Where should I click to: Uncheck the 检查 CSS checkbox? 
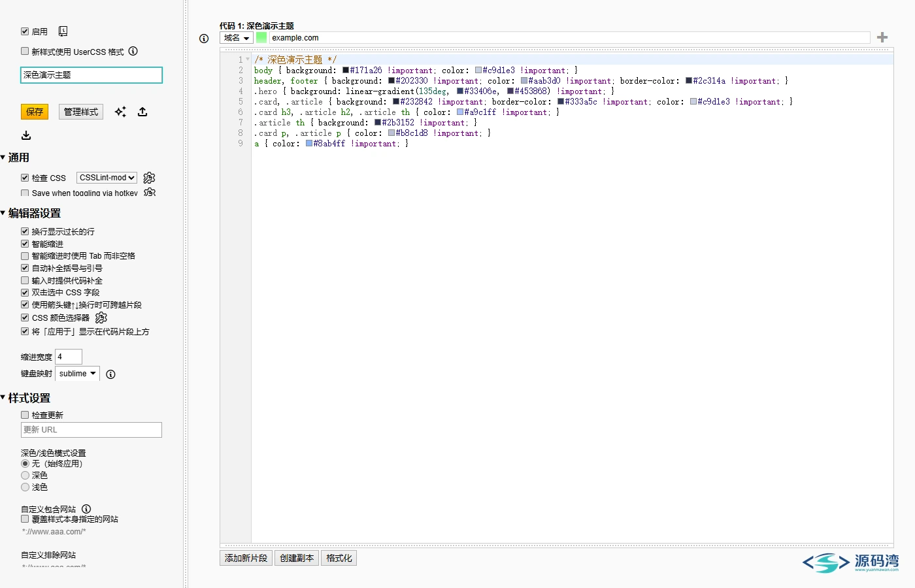click(x=25, y=178)
